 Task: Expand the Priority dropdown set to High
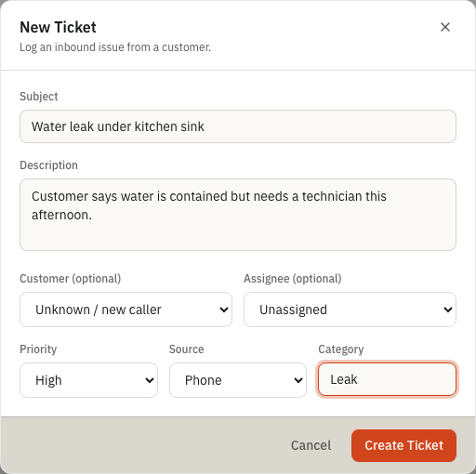pos(88,380)
